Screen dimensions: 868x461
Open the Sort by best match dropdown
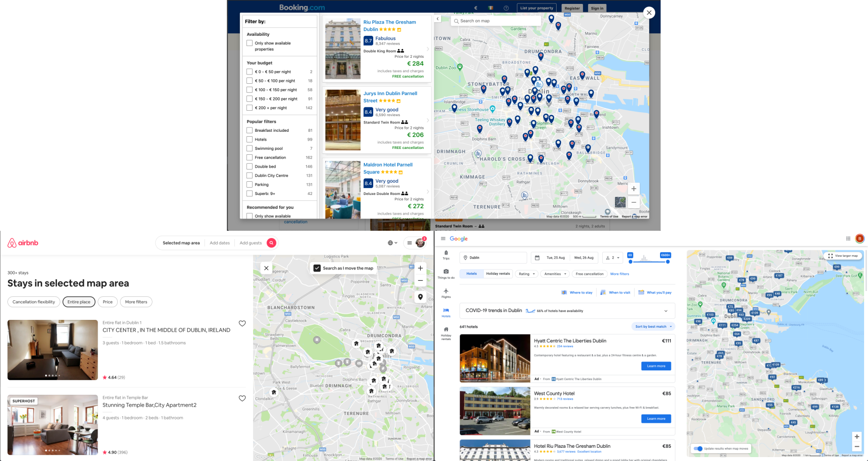(x=653, y=326)
